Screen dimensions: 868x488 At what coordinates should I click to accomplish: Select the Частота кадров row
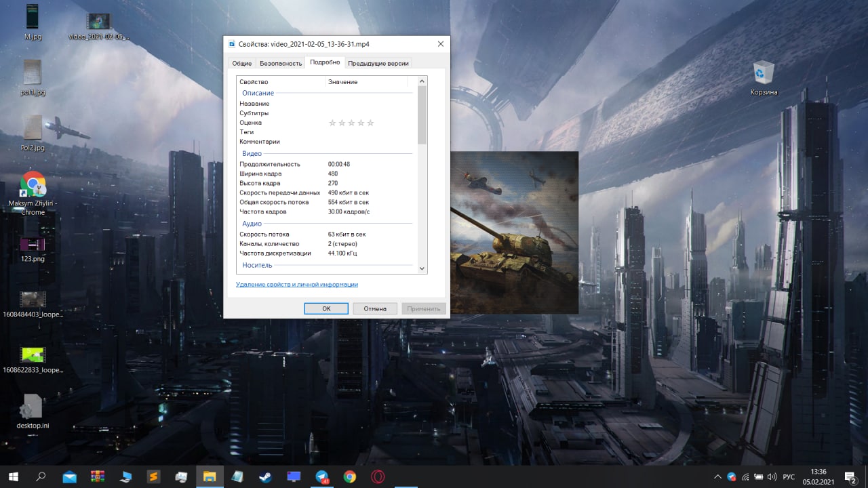327,211
